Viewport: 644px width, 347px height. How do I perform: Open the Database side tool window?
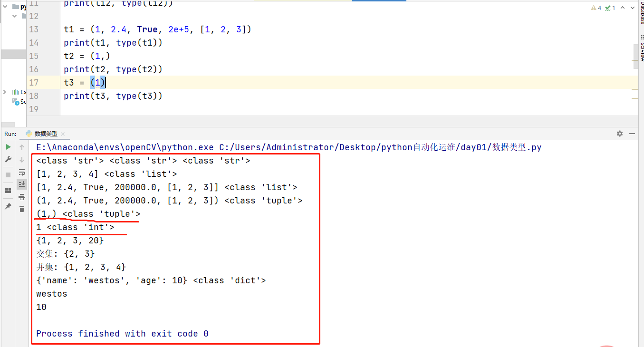click(x=641, y=12)
